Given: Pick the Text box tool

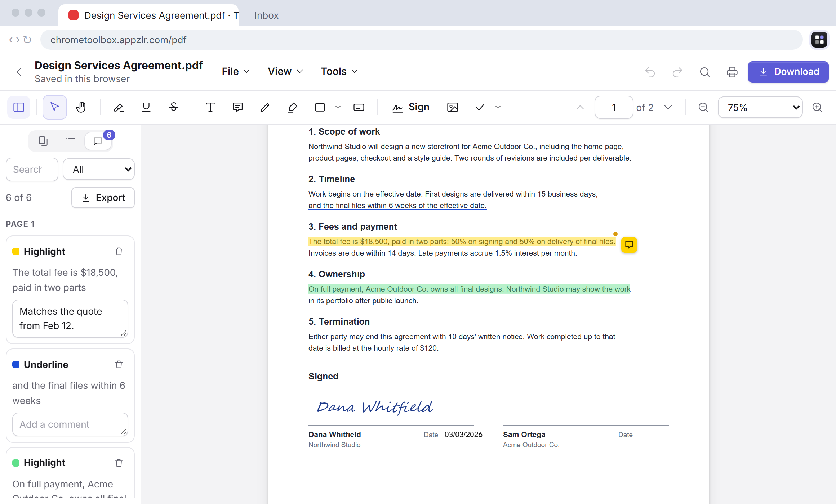Looking at the screenshot, I should point(210,107).
